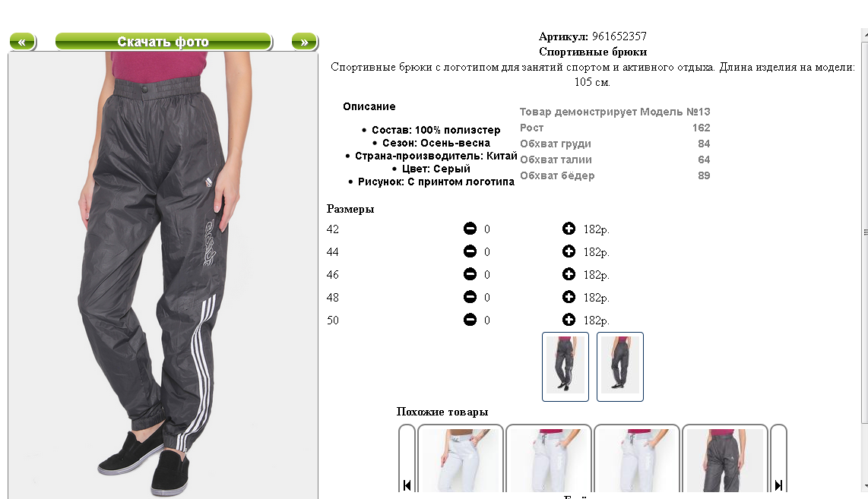Open dark gray similar pants item
The width and height of the screenshot is (868, 499).
point(724,459)
